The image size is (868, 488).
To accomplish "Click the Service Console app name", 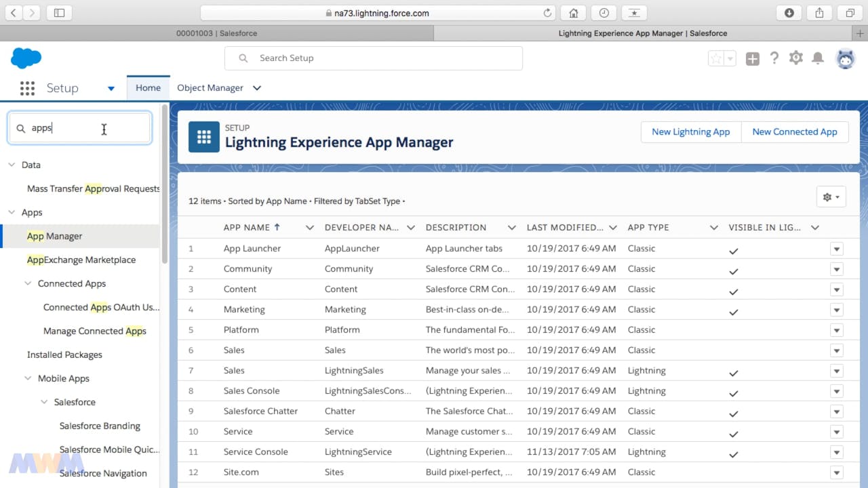I will (x=256, y=452).
